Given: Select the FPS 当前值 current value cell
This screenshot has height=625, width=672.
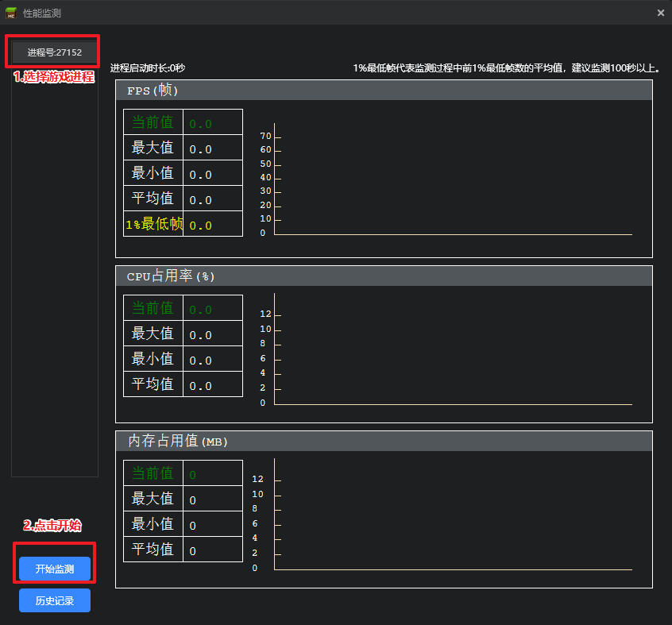Looking at the screenshot, I should click(x=213, y=122).
